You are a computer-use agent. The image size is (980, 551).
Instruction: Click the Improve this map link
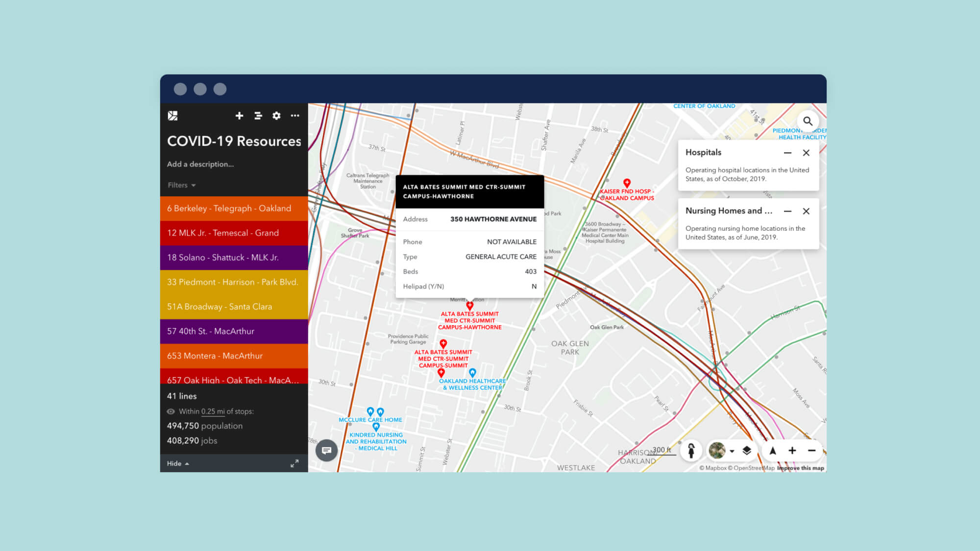(x=800, y=468)
